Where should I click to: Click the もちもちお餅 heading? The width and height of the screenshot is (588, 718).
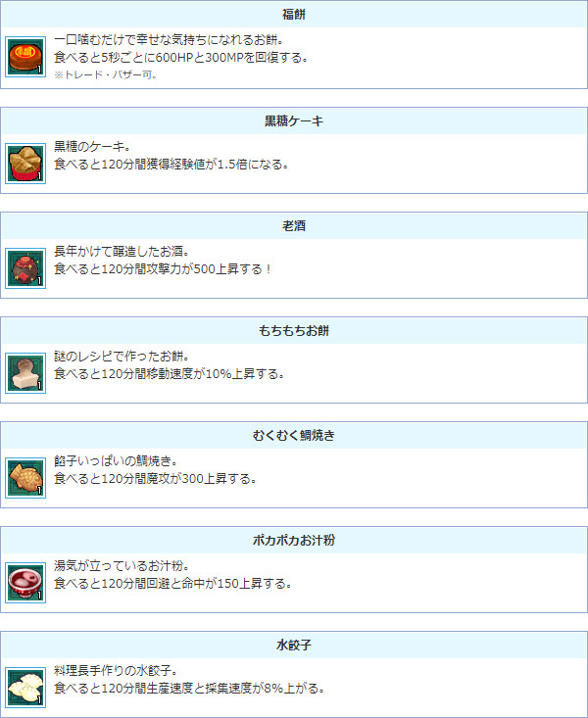pos(294,331)
